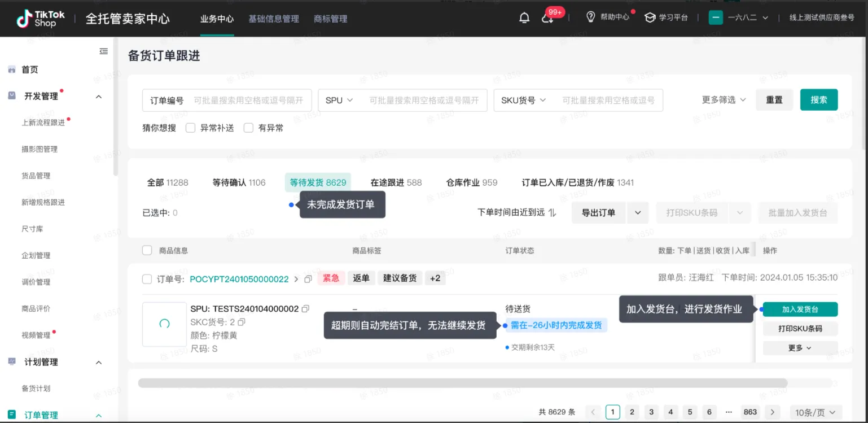The width and height of the screenshot is (868, 423).
Task: Expand the 更多 actions menu
Action: (x=800, y=348)
